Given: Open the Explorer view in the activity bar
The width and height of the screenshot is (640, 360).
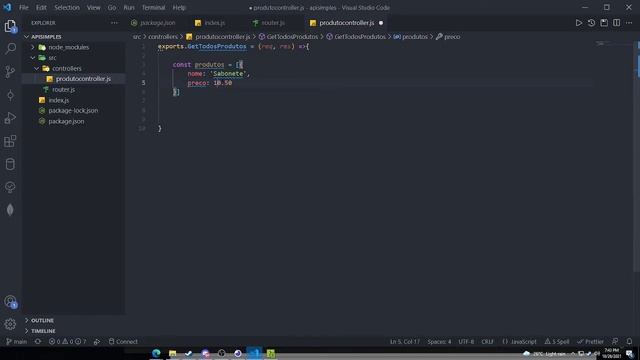Looking at the screenshot, I should tap(10, 26).
